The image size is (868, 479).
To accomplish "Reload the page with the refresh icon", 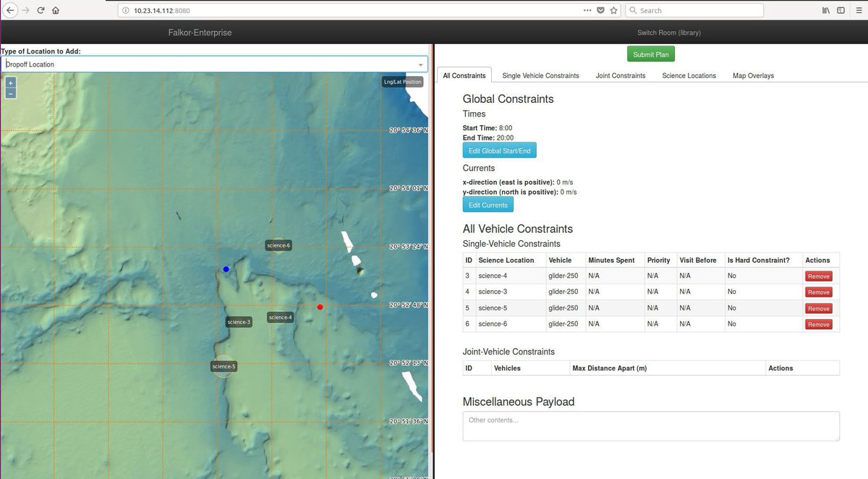I will click(41, 10).
